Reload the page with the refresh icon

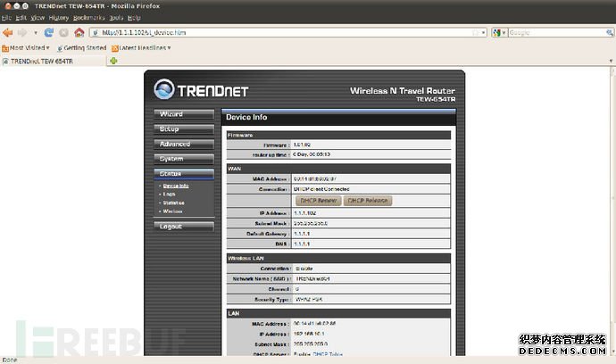pos(49,33)
